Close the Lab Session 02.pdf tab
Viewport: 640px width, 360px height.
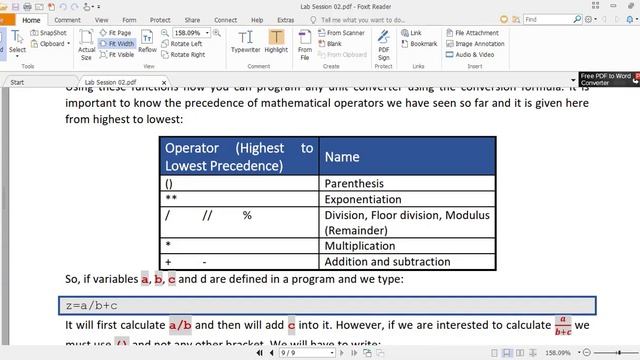(x=164, y=82)
